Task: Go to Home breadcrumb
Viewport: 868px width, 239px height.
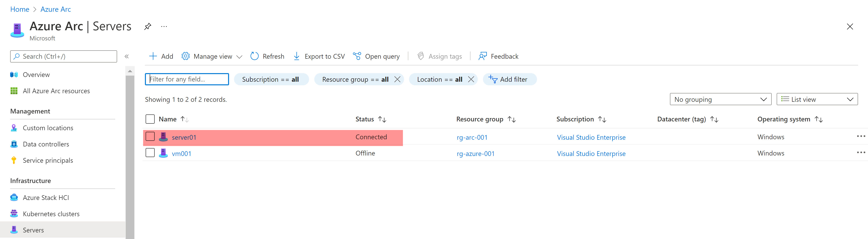Action: click(19, 9)
